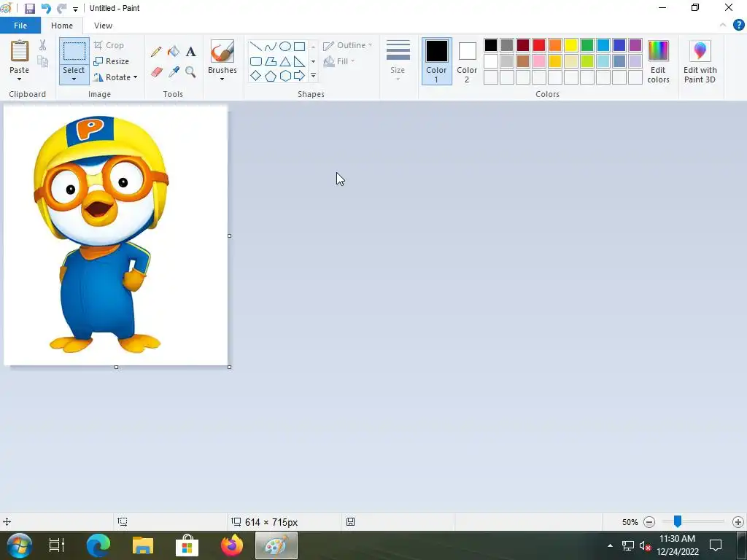Open Windows Start button on taskbar
Image resolution: width=747 pixels, height=560 pixels.
coord(19,545)
